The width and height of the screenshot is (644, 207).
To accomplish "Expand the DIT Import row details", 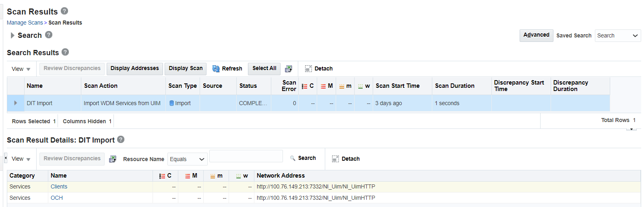I will 16,103.
